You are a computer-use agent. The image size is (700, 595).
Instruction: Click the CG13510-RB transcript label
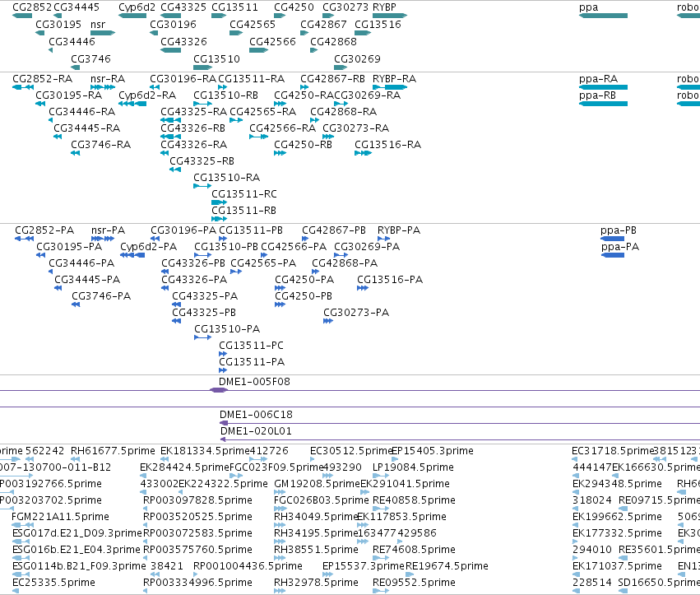(x=225, y=95)
